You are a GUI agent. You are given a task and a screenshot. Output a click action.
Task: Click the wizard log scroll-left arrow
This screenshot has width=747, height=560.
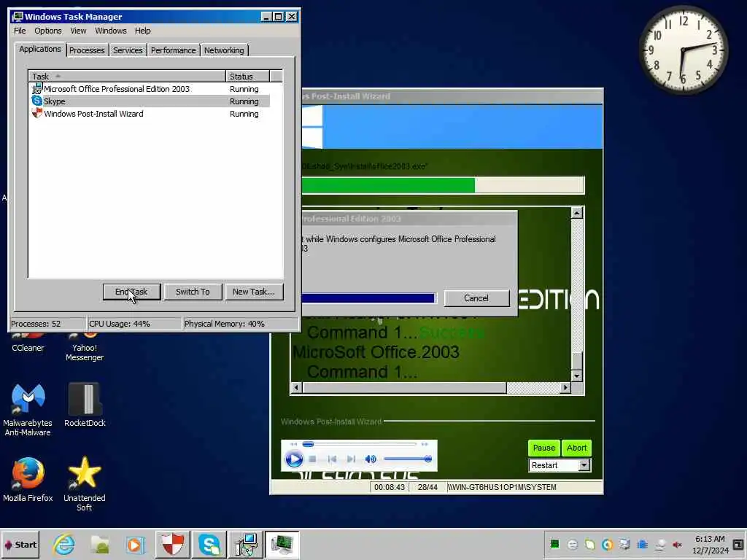(296, 388)
